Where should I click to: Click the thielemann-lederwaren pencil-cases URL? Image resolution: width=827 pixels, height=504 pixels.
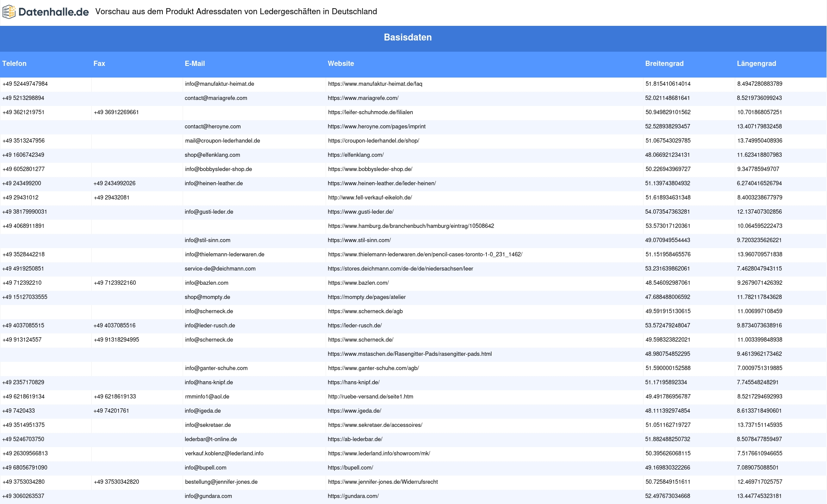tap(425, 255)
